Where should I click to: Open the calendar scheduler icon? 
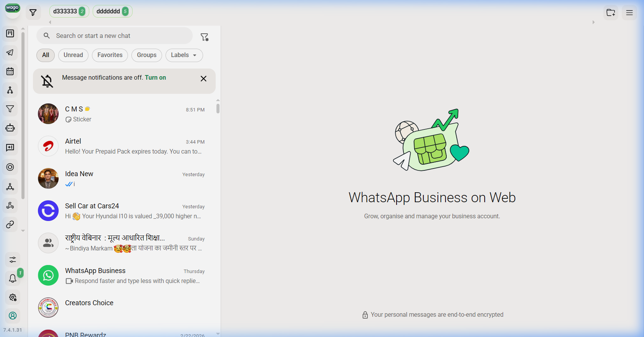tap(10, 71)
